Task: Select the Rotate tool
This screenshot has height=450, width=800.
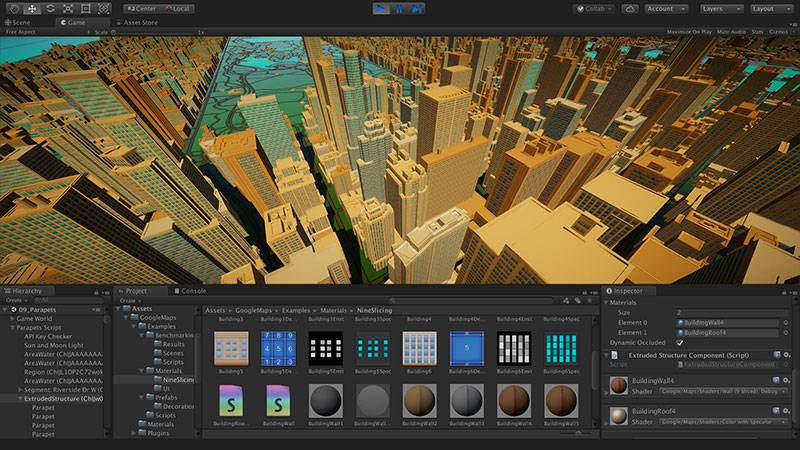Action: [50, 8]
